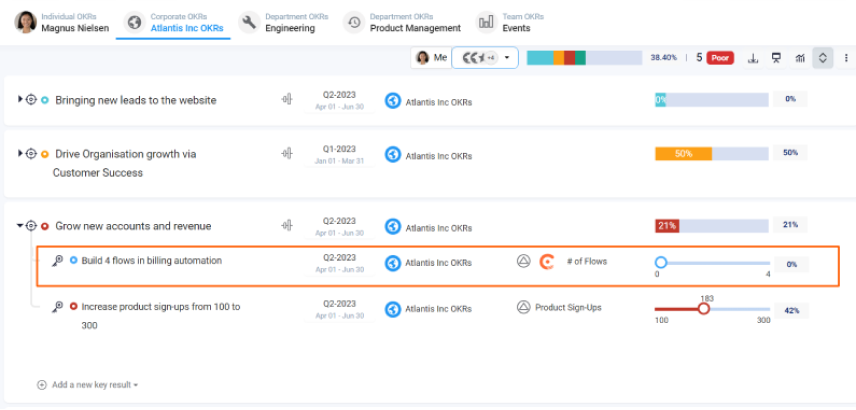Image resolution: width=856 pixels, height=410 pixels.
Task: Click Atlantis Inc OKRs owner on Bringing new leads row
Action: pos(429,101)
